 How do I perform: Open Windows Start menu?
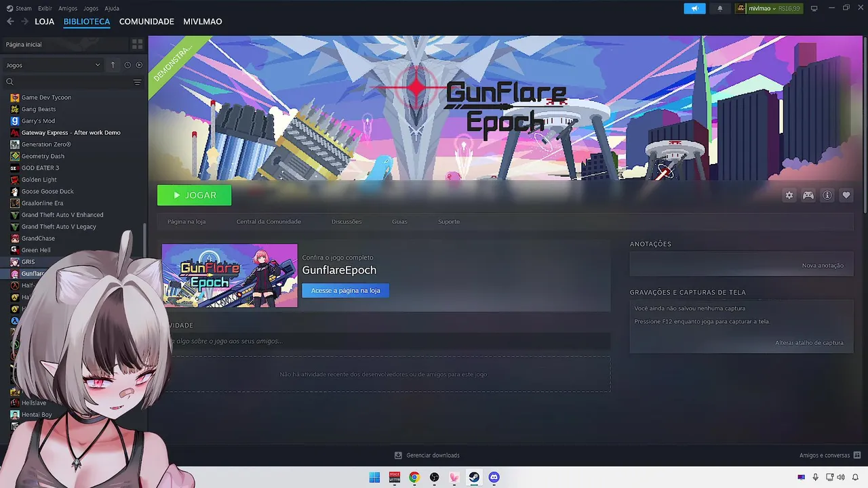click(x=374, y=477)
